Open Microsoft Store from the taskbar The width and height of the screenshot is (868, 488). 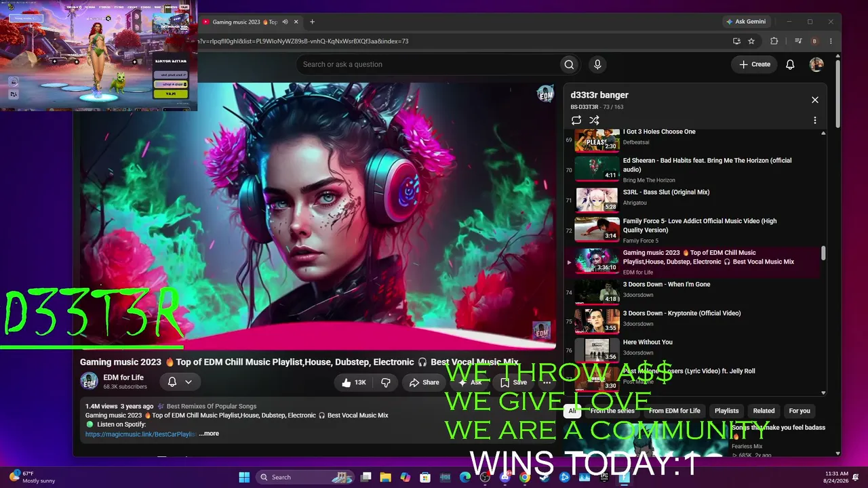click(x=425, y=477)
